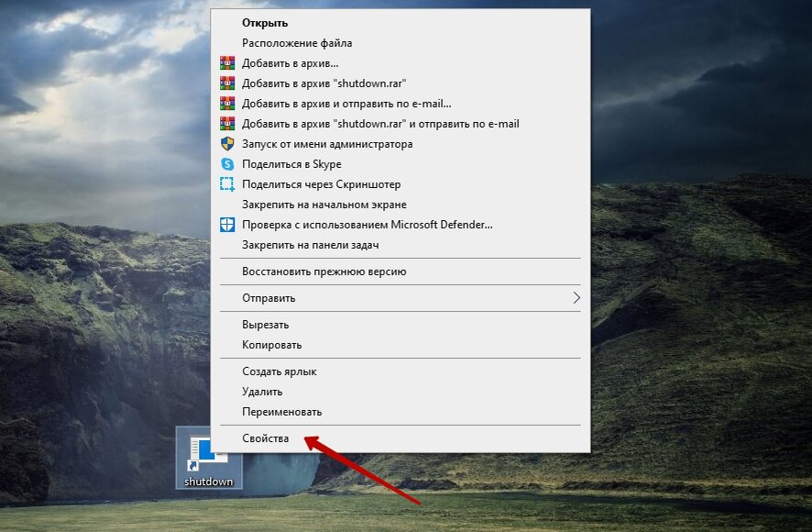Select Поделиться через Скриншотер
Viewport: 812px width, 532px height.
coord(400,184)
